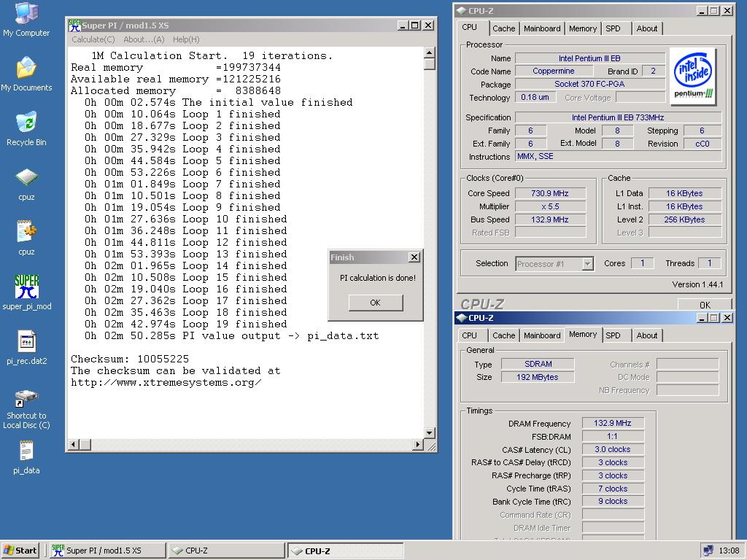Click the Level 2 cache value 256 KBytes

pyautogui.click(x=684, y=219)
